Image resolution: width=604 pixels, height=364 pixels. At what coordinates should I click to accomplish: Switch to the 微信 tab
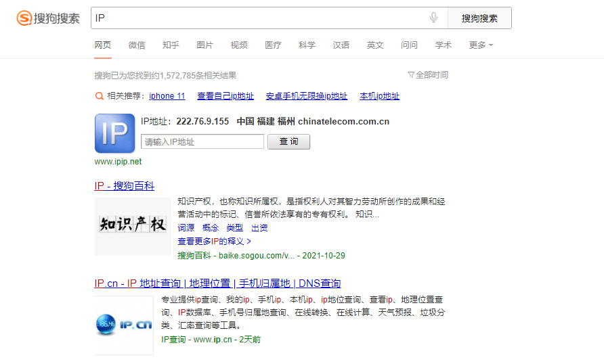pyautogui.click(x=137, y=45)
